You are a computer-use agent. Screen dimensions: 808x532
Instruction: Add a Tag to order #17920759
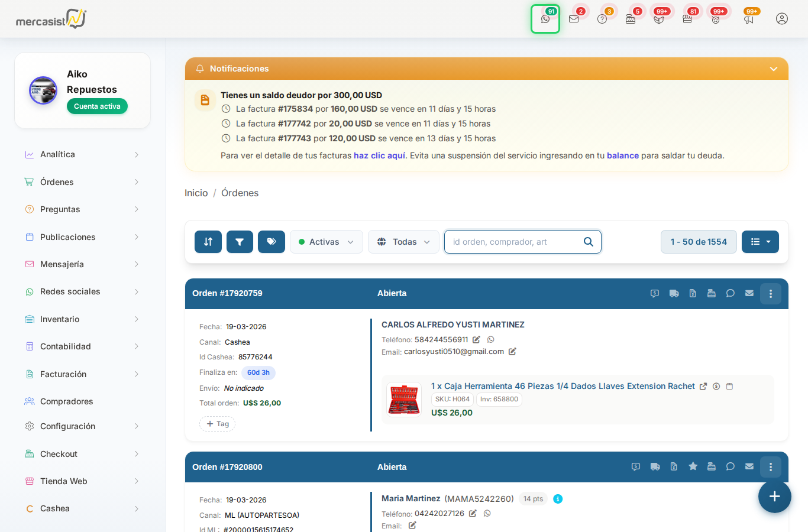coord(218,424)
